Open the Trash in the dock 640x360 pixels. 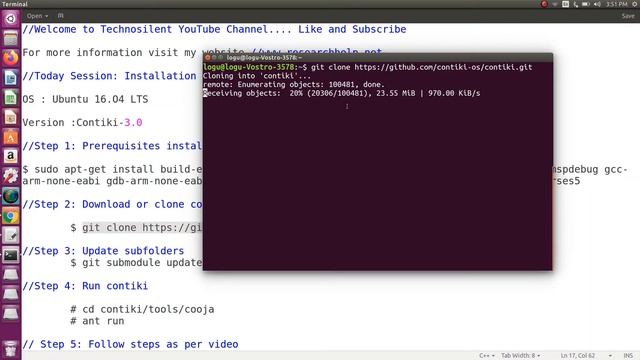pos(11,349)
